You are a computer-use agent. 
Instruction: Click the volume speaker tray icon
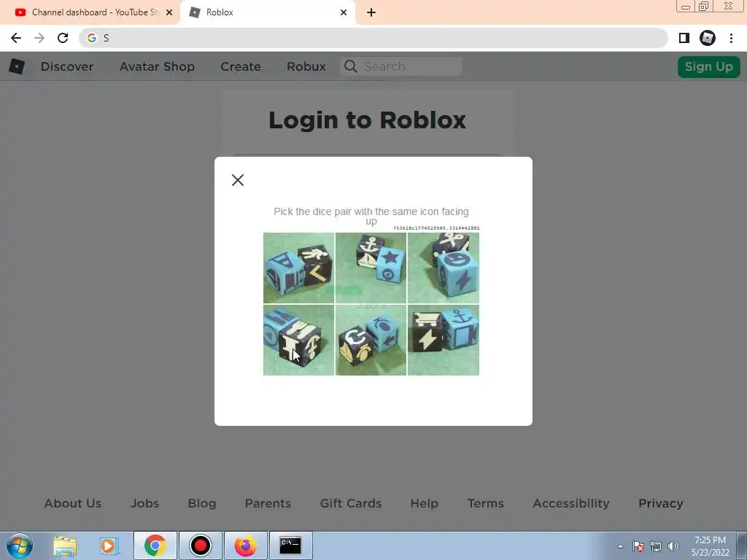pyautogui.click(x=673, y=546)
